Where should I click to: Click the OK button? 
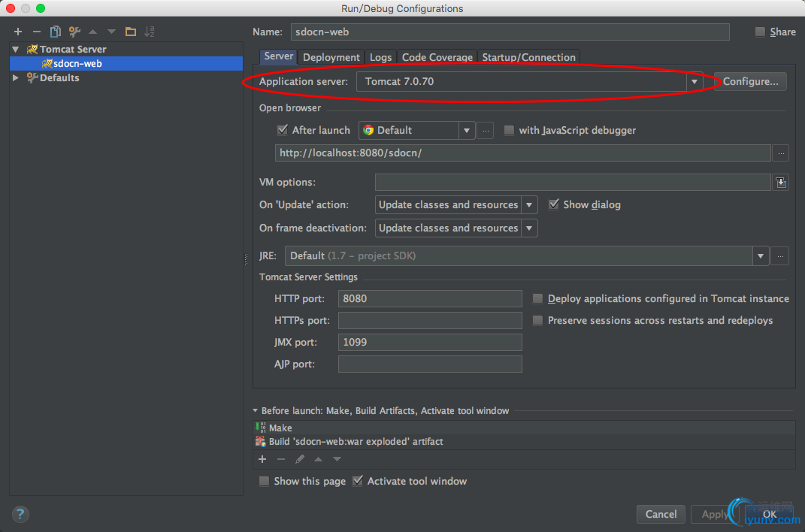click(769, 514)
